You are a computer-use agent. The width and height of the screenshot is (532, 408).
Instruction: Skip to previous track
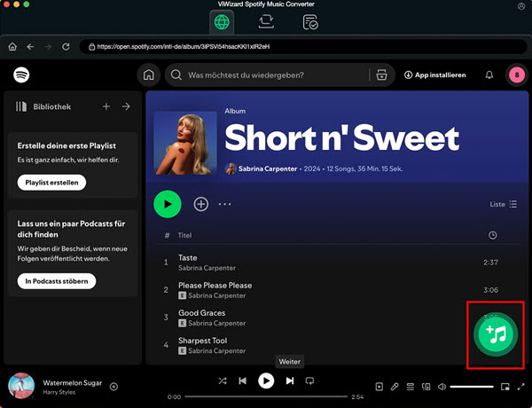[x=243, y=381]
